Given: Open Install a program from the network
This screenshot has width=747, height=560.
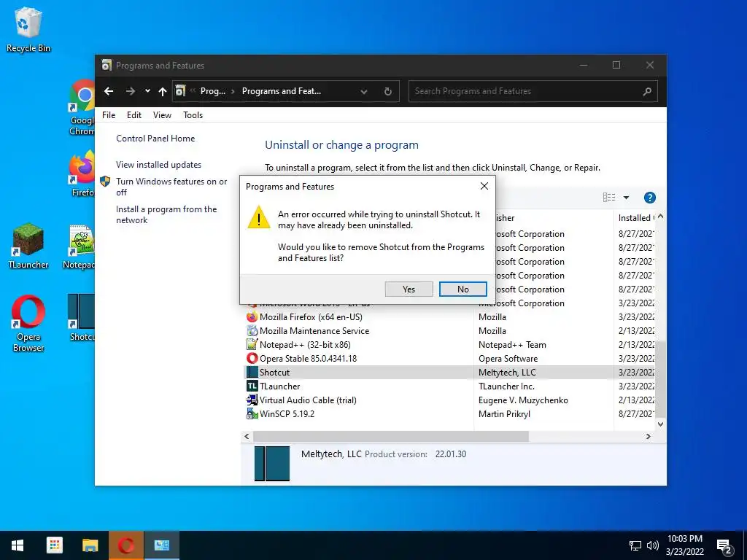Looking at the screenshot, I should coord(166,214).
